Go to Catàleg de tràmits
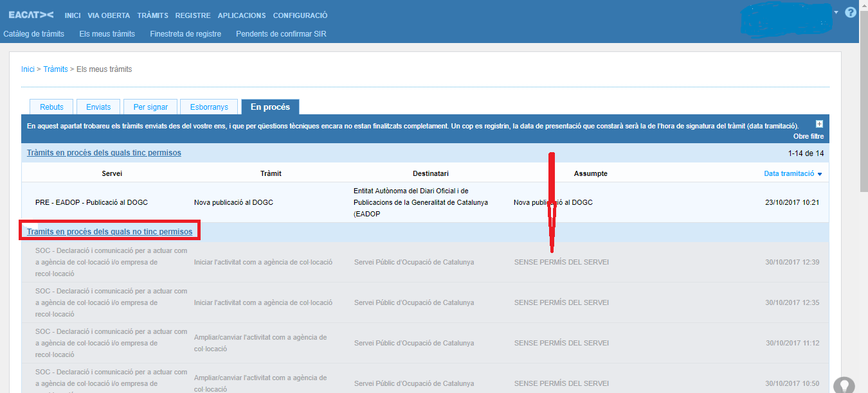 pyautogui.click(x=34, y=34)
